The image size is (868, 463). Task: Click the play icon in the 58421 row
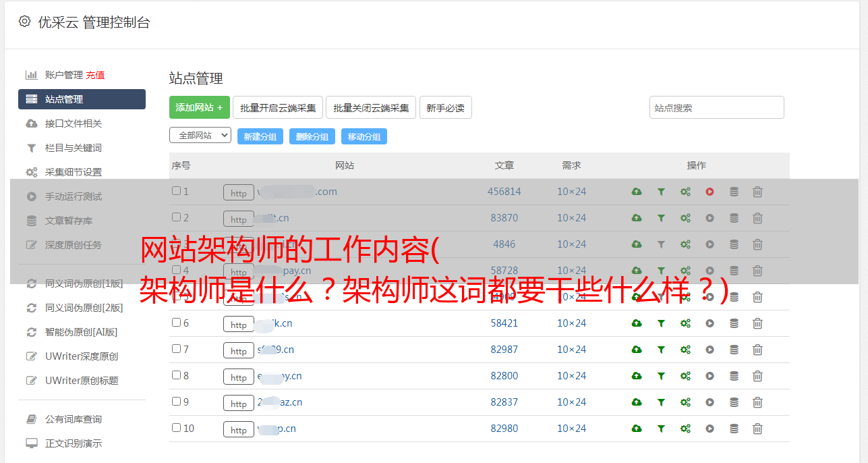710,323
